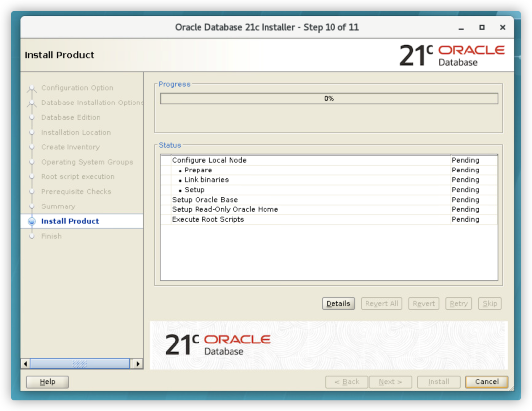Click the sidebar horizontal scrollbar thumb

pos(80,364)
